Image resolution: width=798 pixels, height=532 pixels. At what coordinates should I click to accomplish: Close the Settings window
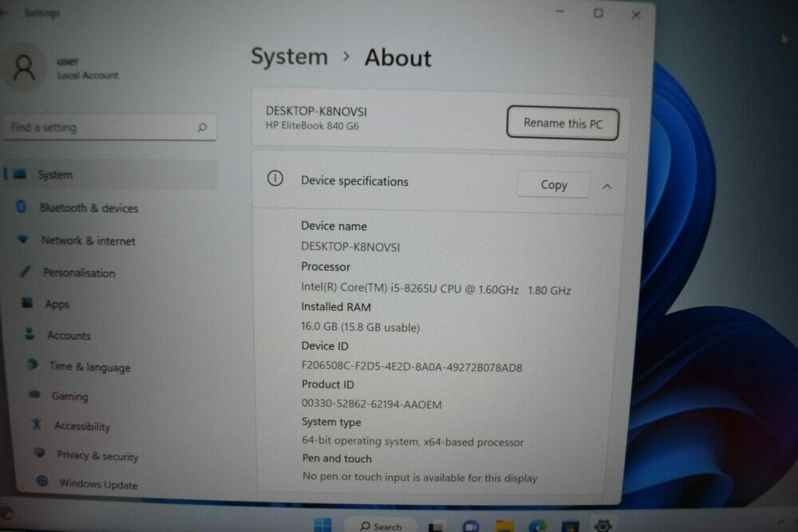[636, 14]
